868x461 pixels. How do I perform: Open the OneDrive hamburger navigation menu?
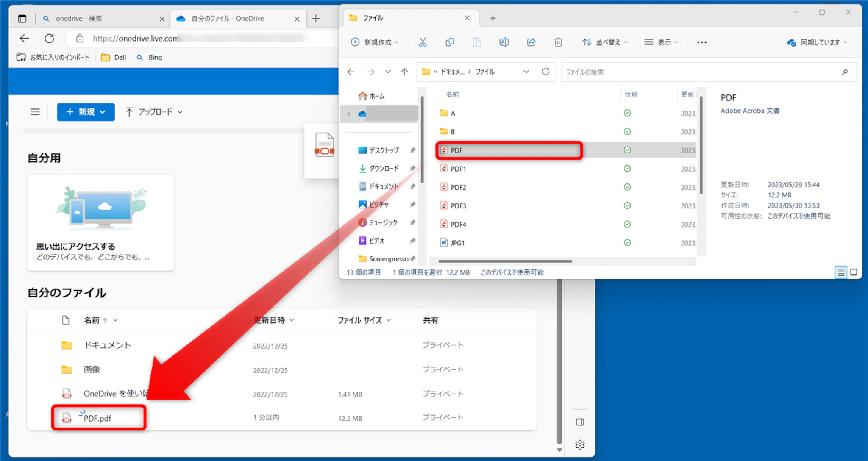35,112
